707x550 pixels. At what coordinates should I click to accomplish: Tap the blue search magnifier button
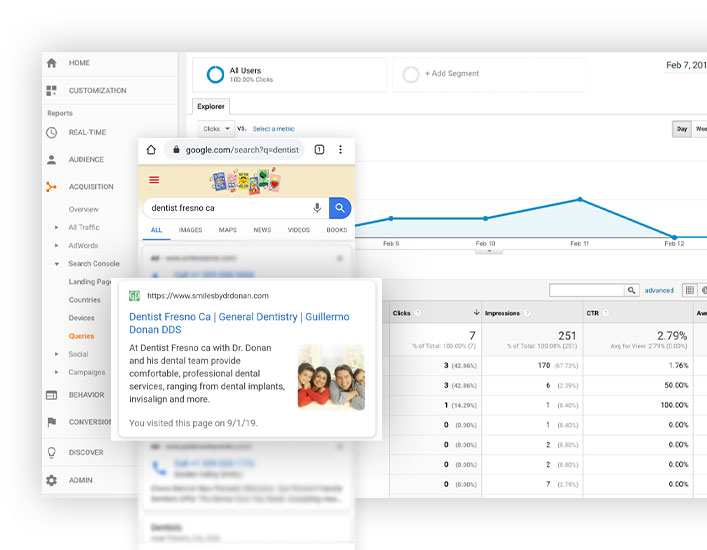pyautogui.click(x=340, y=208)
